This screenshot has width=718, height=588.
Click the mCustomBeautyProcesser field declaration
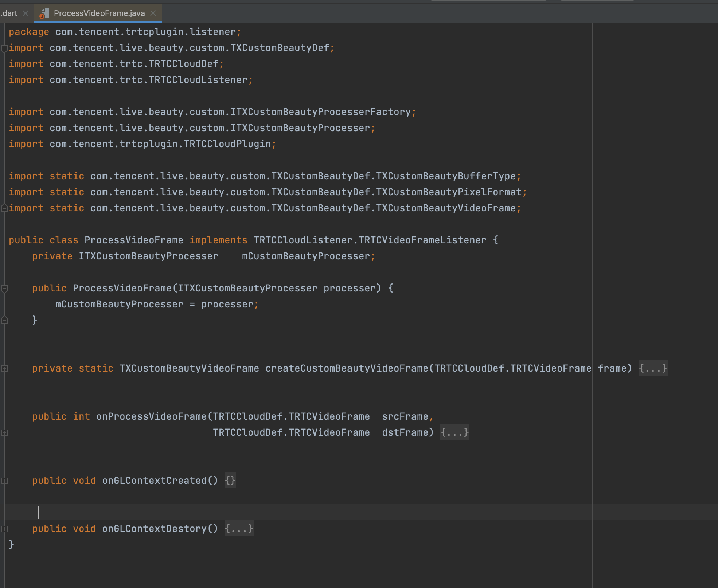[x=305, y=256]
